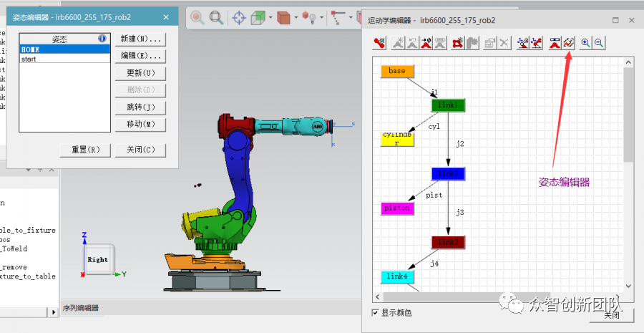Screen dimensions: 644x333
Task: Click the j1 joint label
Action: [434, 92]
